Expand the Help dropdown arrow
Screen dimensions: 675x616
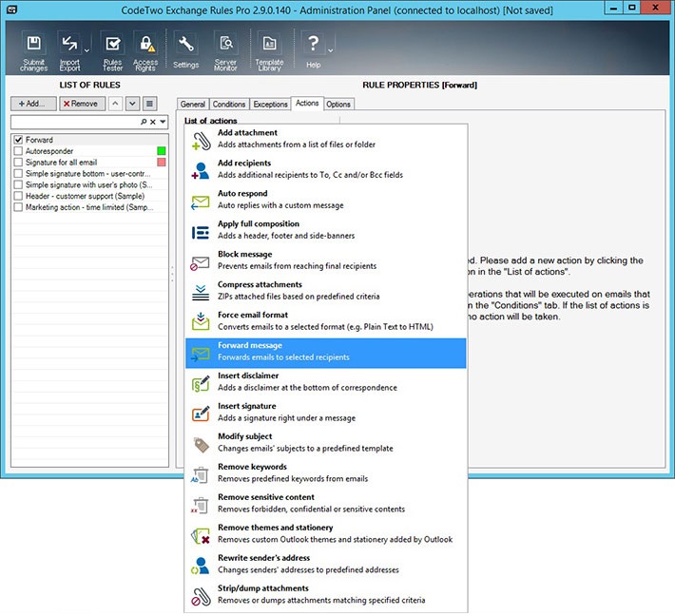[x=331, y=50]
